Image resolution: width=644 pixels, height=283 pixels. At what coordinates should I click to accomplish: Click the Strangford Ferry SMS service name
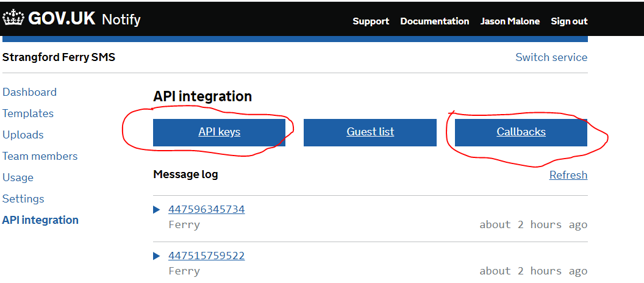[59, 57]
